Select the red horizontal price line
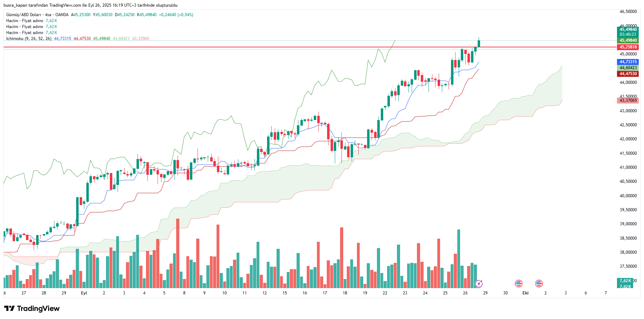Image resolution: width=644 pixels, height=319 pixels. click(246, 47)
